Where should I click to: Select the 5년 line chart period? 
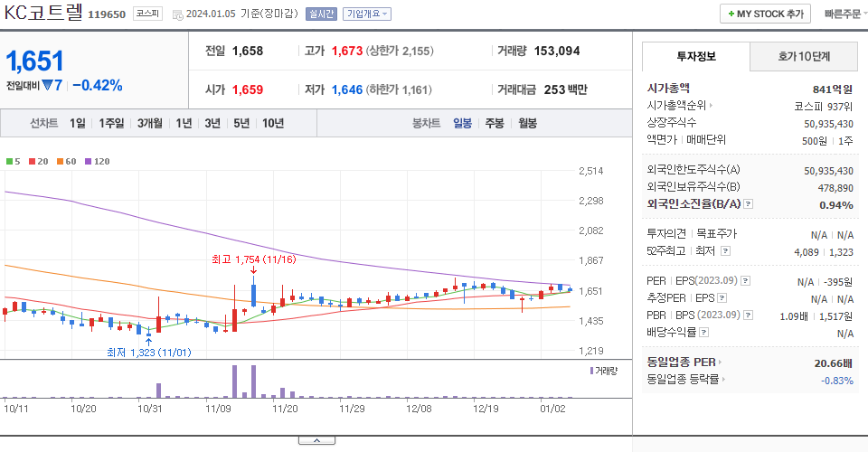click(x=241, y=123)
